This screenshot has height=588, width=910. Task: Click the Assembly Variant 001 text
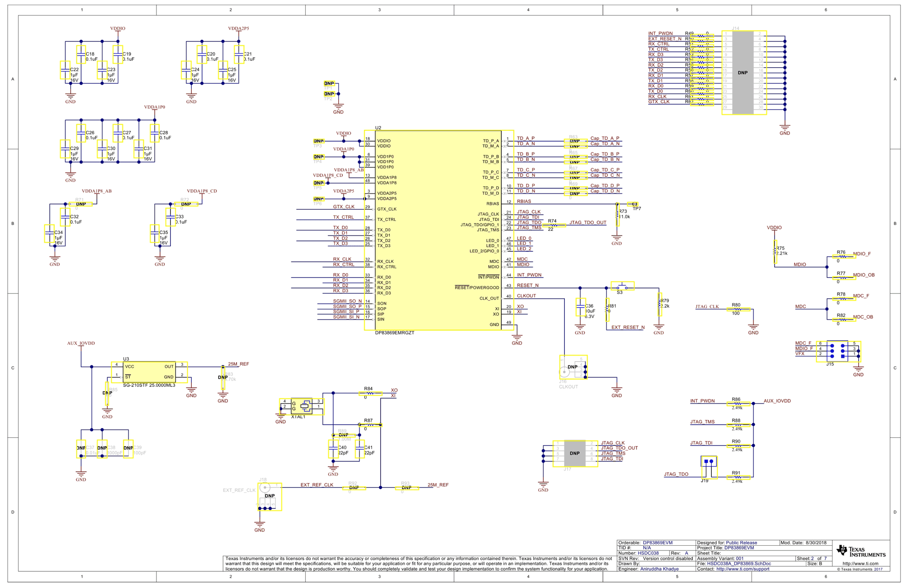click(x=721, y=558)
